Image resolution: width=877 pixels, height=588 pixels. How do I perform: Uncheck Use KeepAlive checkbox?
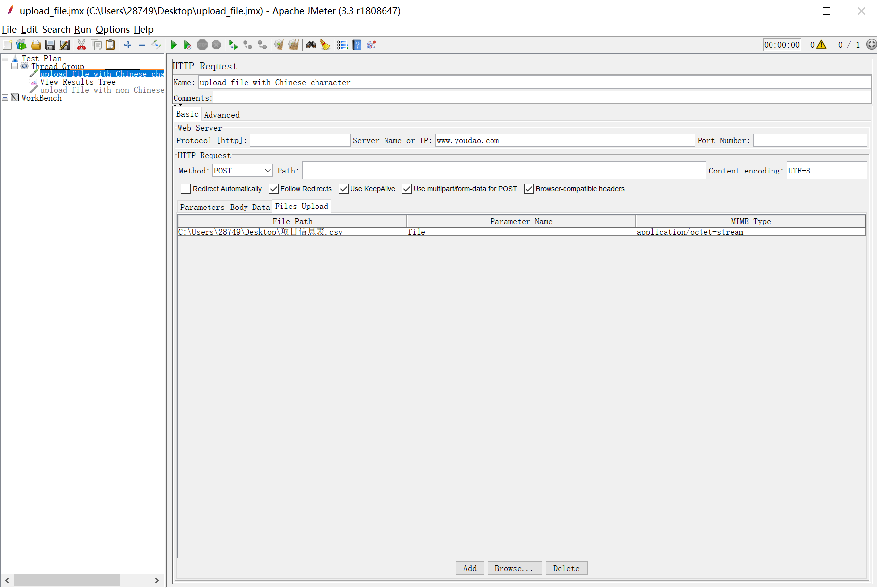[x=344, y=189]
